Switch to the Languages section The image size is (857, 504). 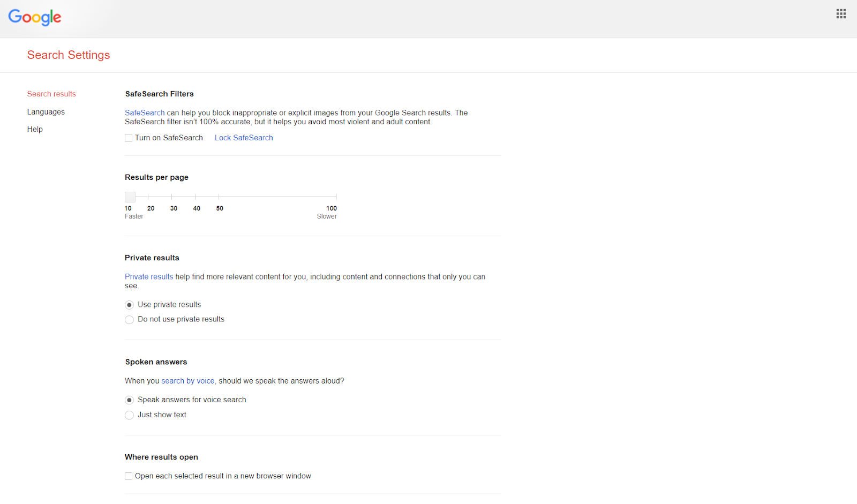pyautogui.click(x=46, y=112)
